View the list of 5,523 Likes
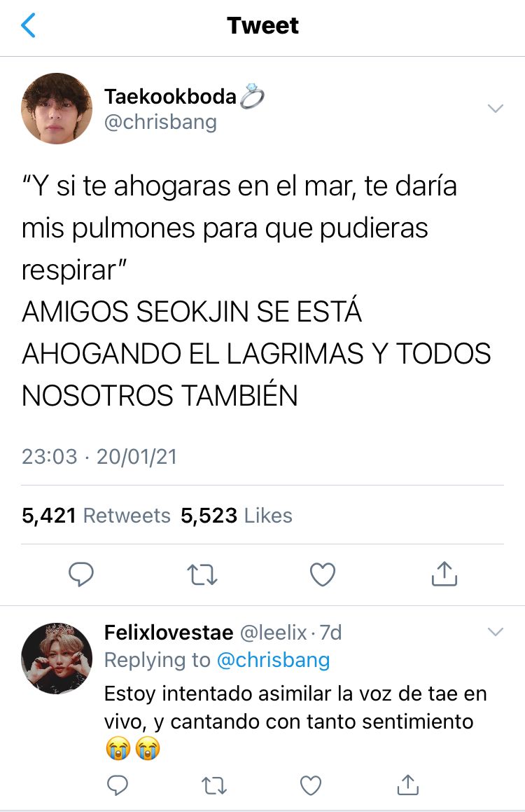The width and height of the screenshot is (525, 812). click(237, 516)
